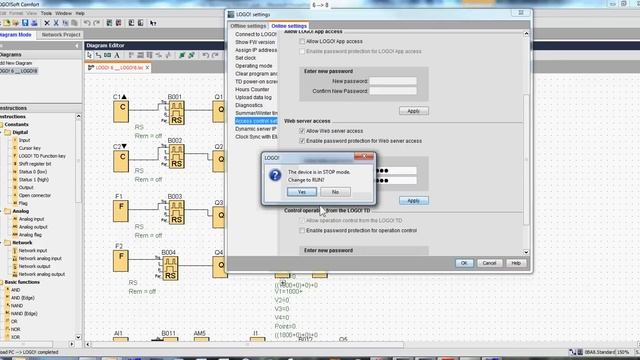Viewport: 640px width, 360px height.
Task: Select the XOR basic function
Action: pyautogui.click(x=16, y=337)
